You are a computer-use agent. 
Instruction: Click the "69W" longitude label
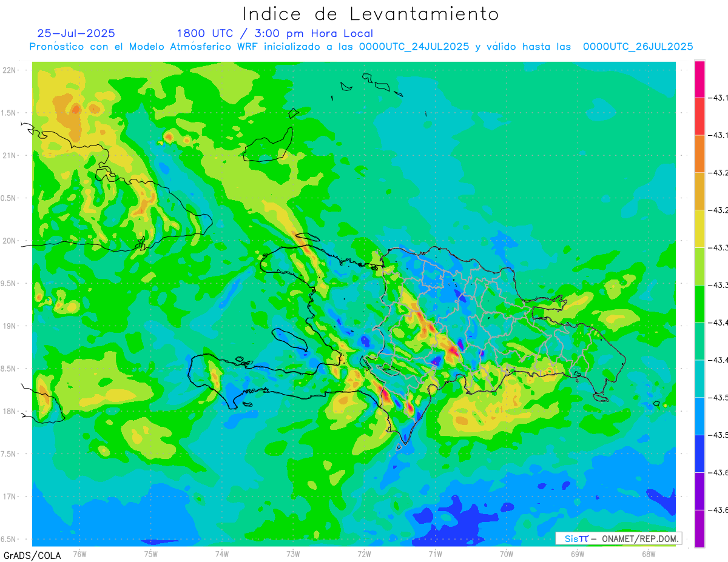[x=577, y=554]
